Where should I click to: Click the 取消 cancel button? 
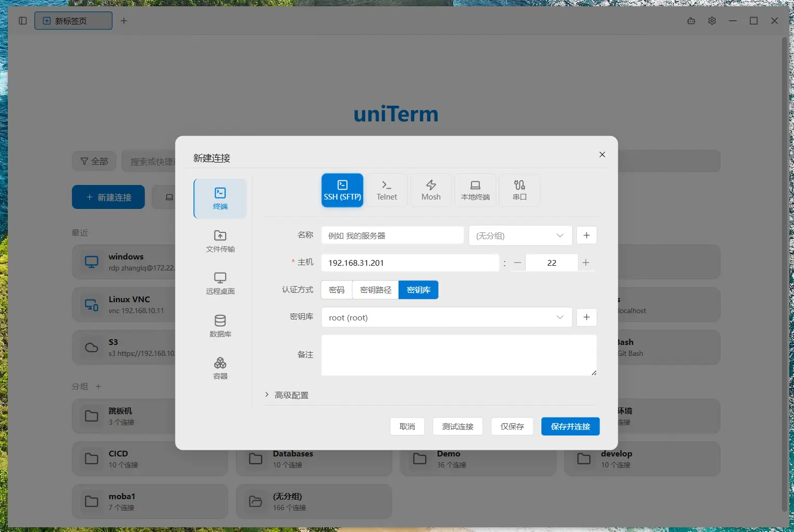coord(407,426)
